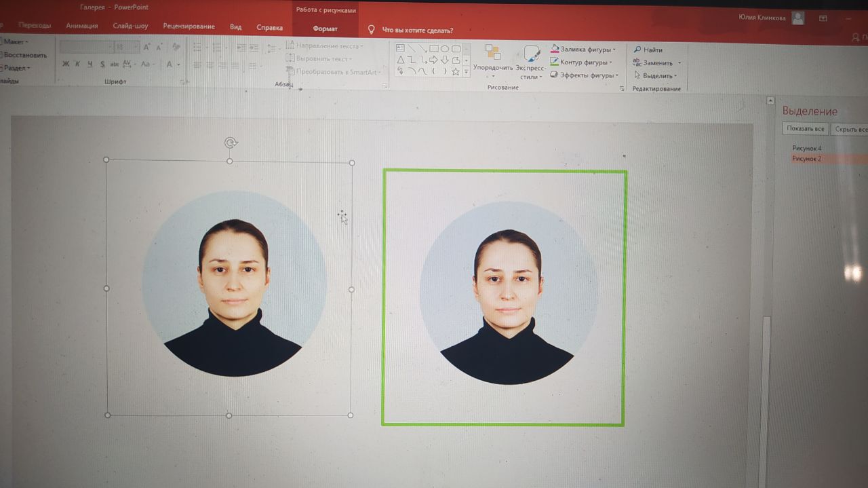This screenshot has width=868, height=488.
Task: Switch to the Вид tab
Action: 235,27
